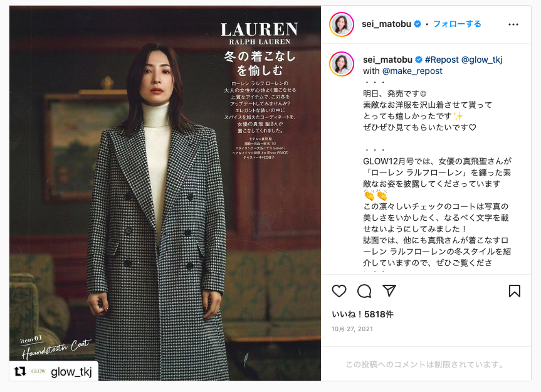Image resolution: width=541 pixels, height=392 pixels.
Task: Click the restricted comments field
Action: (x=426, y=364)
